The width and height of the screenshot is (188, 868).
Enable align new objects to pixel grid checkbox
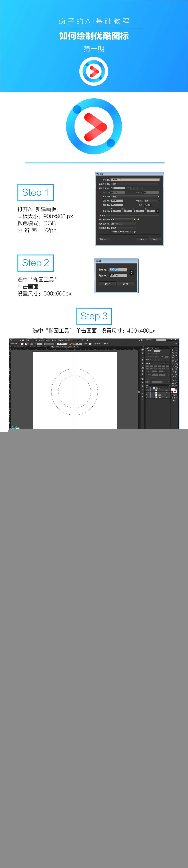111,231
